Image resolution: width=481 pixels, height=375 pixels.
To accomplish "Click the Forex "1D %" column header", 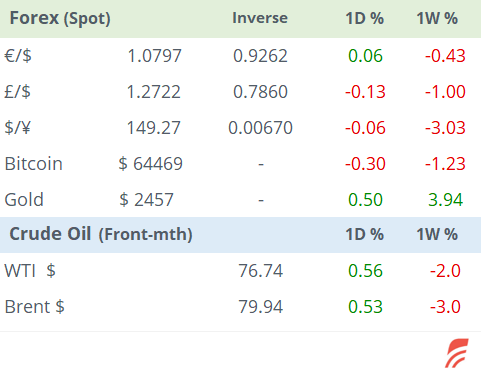I will coord(365,18).
